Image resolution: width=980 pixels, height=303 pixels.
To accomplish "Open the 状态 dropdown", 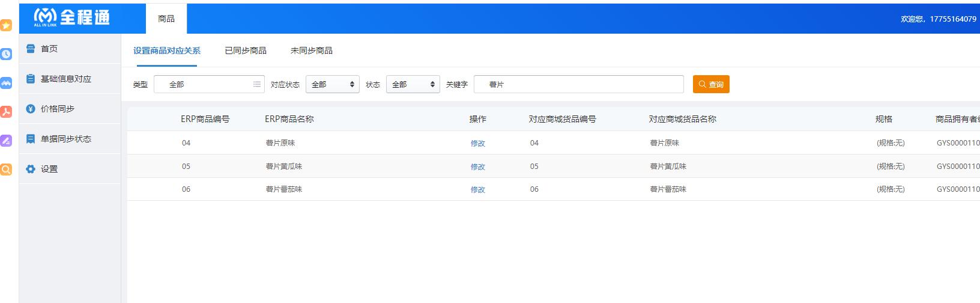I will [413, 84].
